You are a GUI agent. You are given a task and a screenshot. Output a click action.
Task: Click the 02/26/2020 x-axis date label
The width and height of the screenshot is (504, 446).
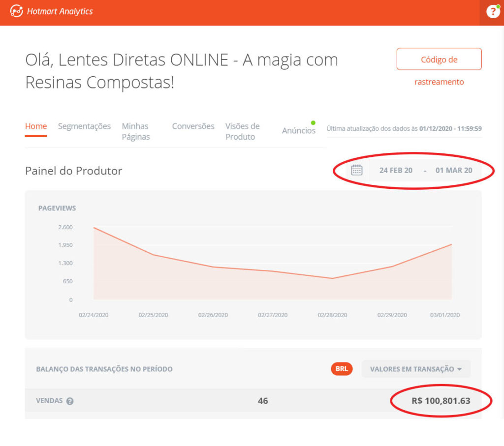(213, 315)
